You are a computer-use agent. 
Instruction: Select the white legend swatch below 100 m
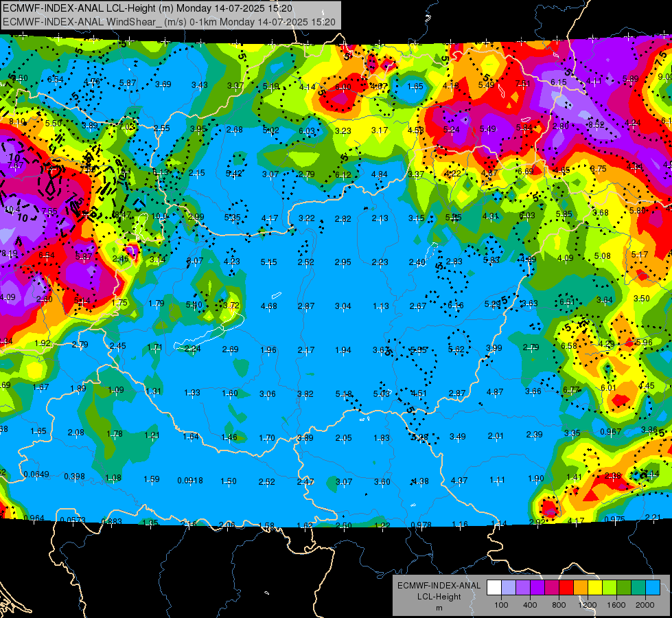point(494,588)
